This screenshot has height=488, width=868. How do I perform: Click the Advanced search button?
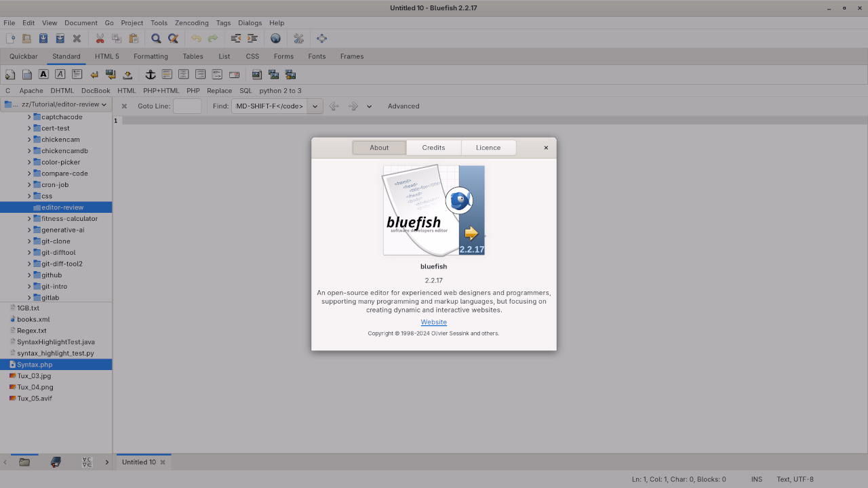pos(403,106)
